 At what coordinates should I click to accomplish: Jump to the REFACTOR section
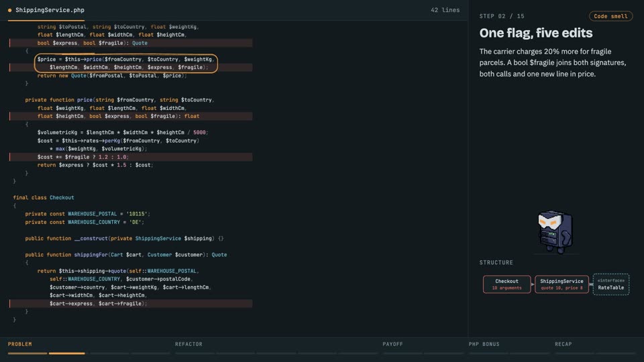click(189, 344)
